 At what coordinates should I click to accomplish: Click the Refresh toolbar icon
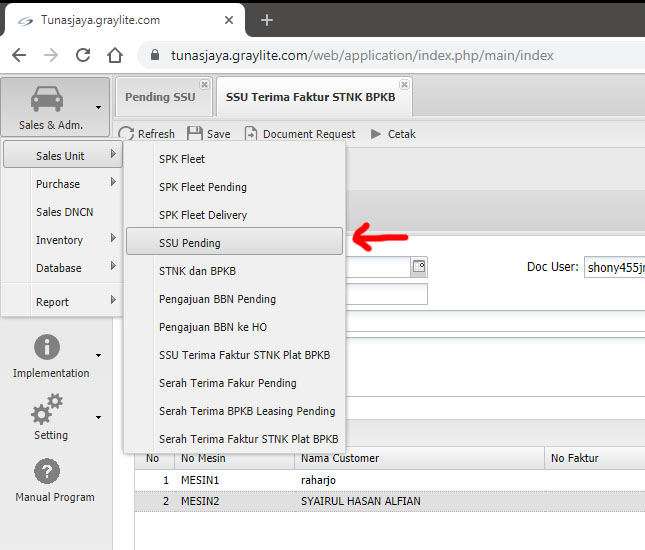tap(126, 134)
